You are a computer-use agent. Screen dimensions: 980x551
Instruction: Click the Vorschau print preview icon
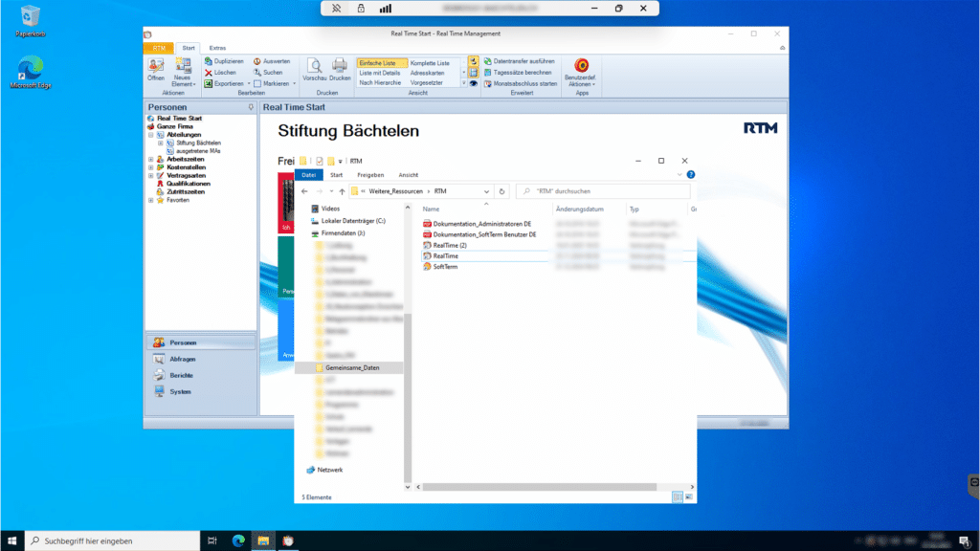(314, 66)
